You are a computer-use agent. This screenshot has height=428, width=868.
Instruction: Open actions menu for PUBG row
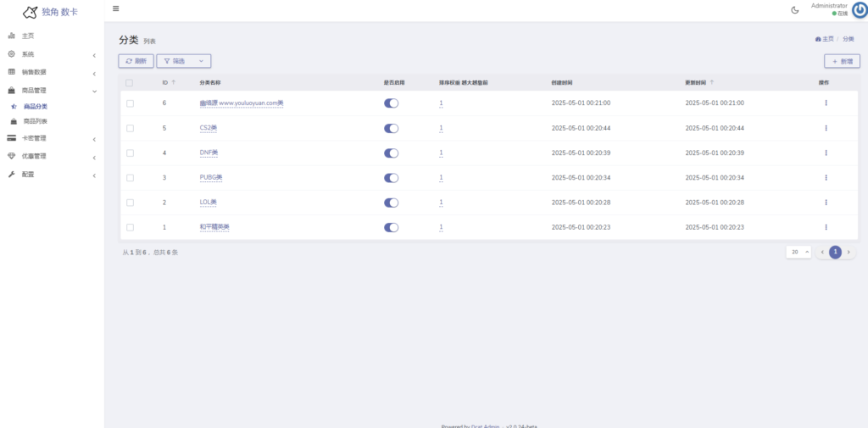[826, 178]
